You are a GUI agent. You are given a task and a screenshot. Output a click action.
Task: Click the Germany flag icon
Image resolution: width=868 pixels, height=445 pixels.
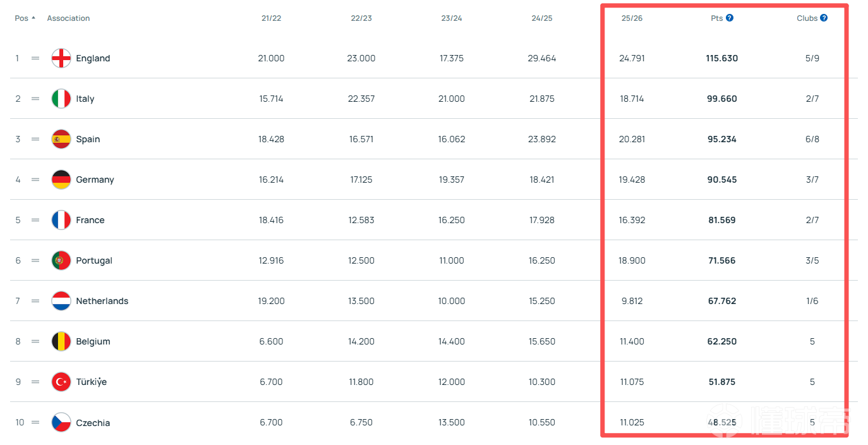61,180
